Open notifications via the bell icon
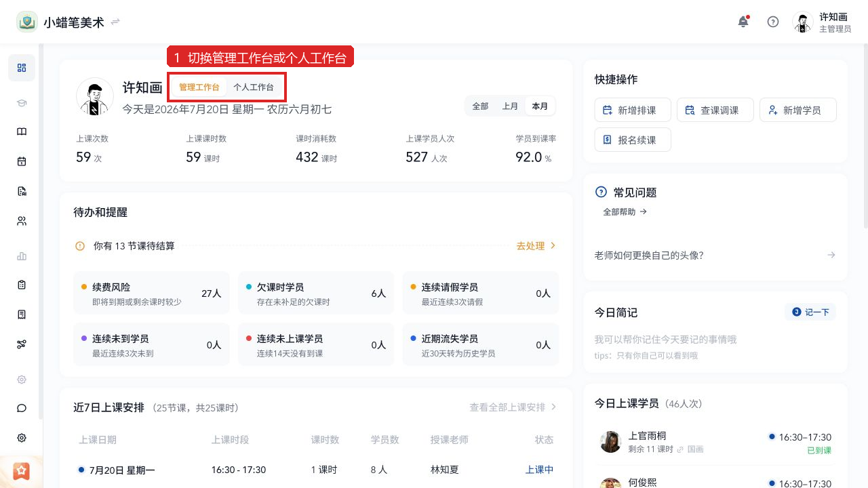 [x=743, y=22]
